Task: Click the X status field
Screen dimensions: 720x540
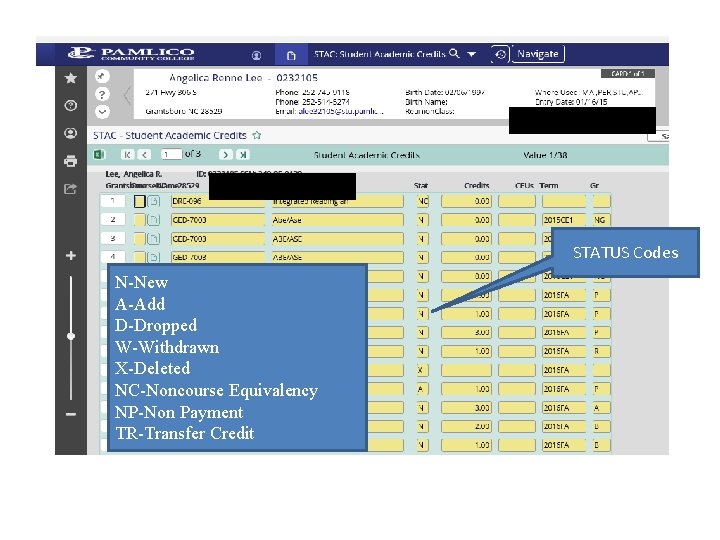Action: pos(423,370)
